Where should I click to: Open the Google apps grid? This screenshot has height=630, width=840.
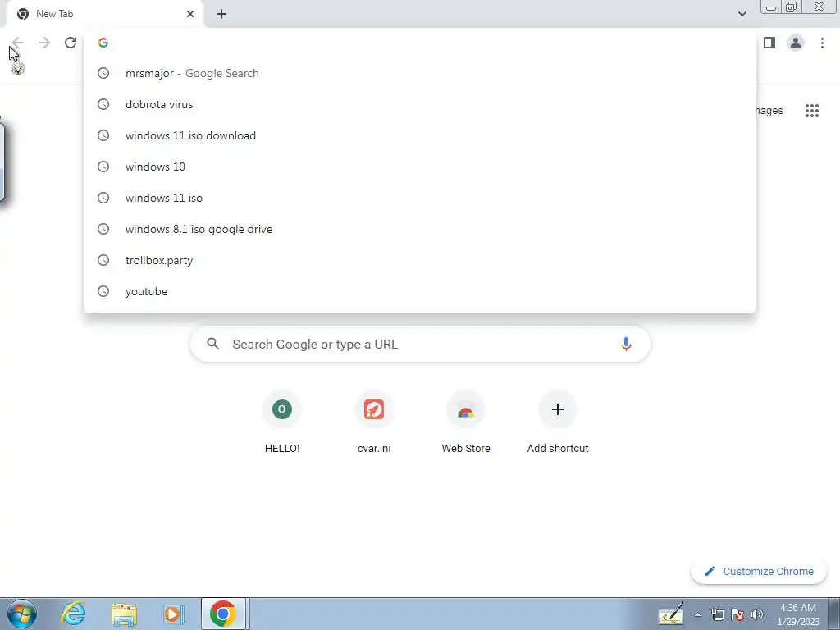coord(812,111)
